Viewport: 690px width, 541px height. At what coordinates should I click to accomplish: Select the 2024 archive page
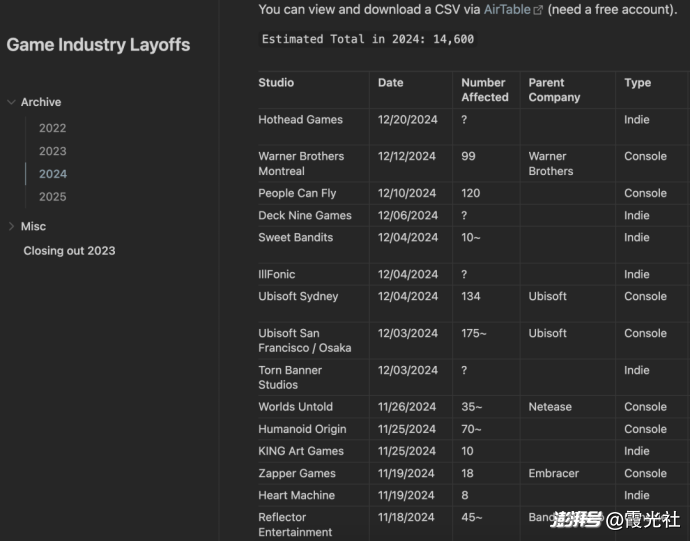point(53,174)
